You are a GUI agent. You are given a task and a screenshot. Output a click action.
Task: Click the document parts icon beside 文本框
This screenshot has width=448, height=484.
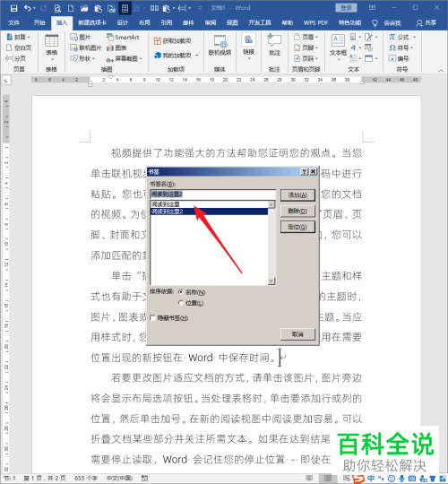[x=353, y=37]
